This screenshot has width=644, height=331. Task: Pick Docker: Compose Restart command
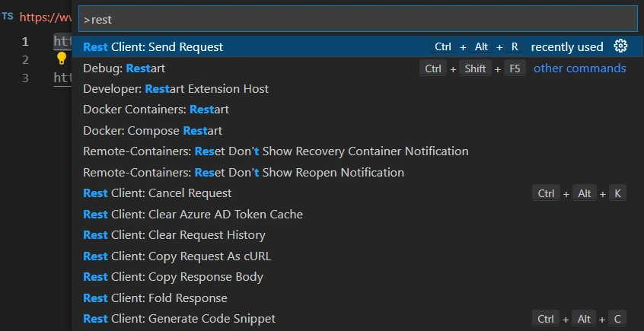tap(356, 131)
